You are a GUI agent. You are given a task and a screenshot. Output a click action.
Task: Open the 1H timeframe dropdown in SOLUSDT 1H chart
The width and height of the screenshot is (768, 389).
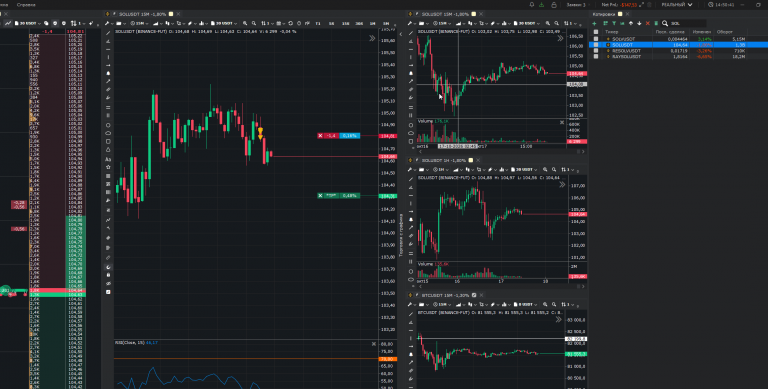[441, 170]
